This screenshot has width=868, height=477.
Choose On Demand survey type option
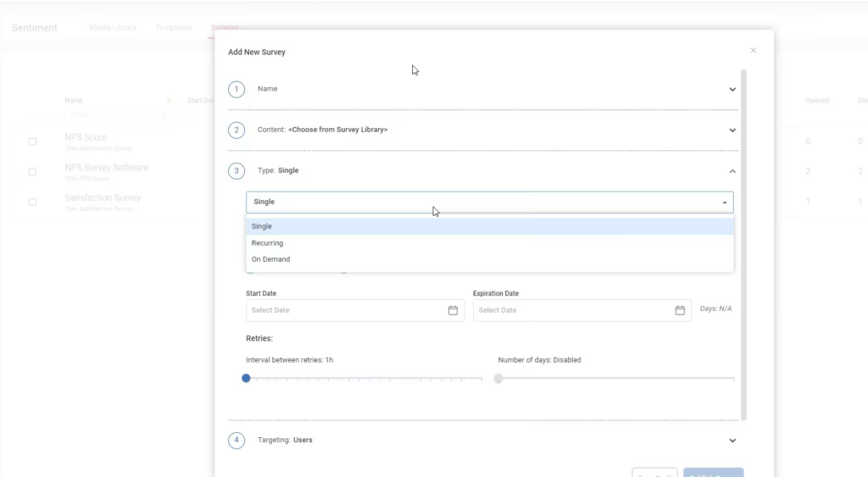tap(271, 259)
